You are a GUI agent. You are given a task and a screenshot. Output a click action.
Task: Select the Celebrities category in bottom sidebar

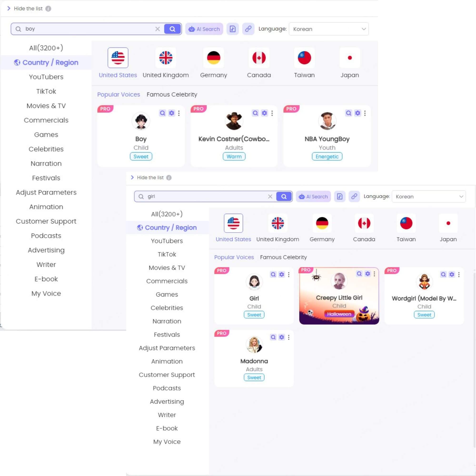pyautogui.click(x=167, y=308)
